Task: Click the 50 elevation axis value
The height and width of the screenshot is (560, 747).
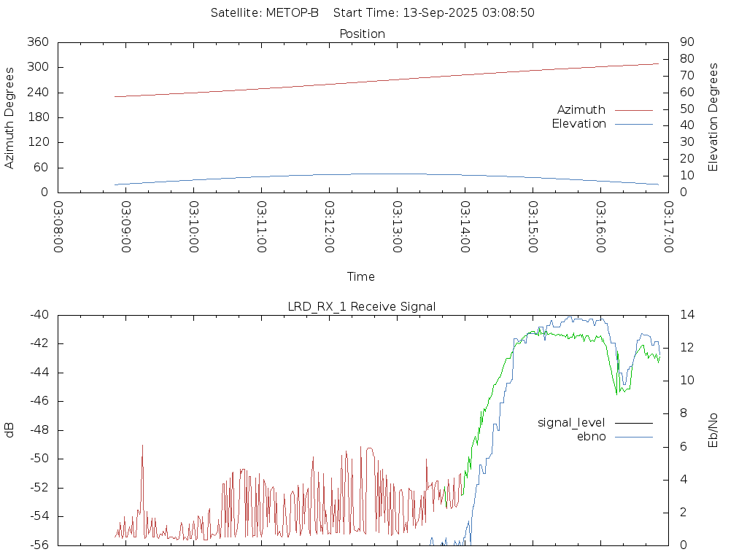Action: click(x=687, y=109)
